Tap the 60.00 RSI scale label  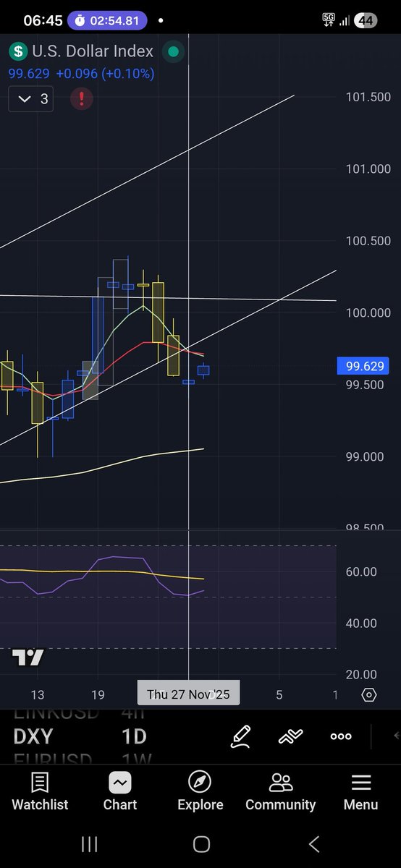(x=361, y=571)
